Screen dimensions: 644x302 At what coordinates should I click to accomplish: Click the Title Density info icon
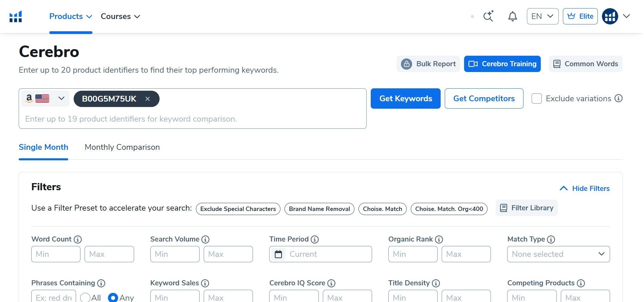click(436, 283)
